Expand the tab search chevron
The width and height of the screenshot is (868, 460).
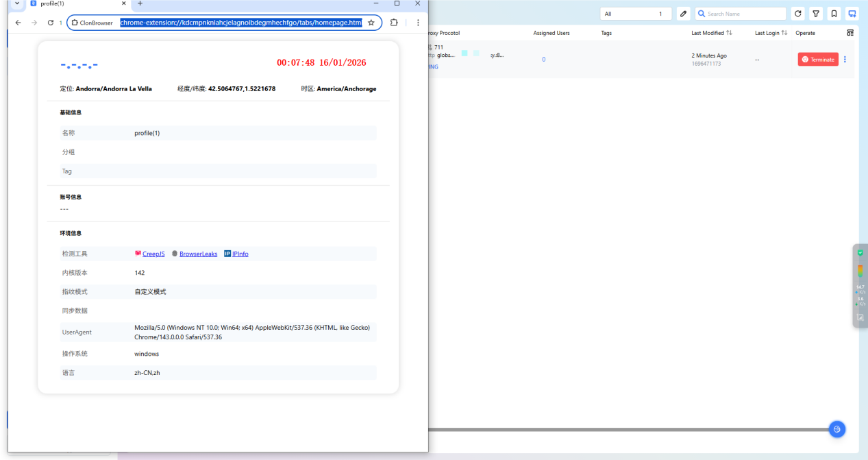coord(17,3)
